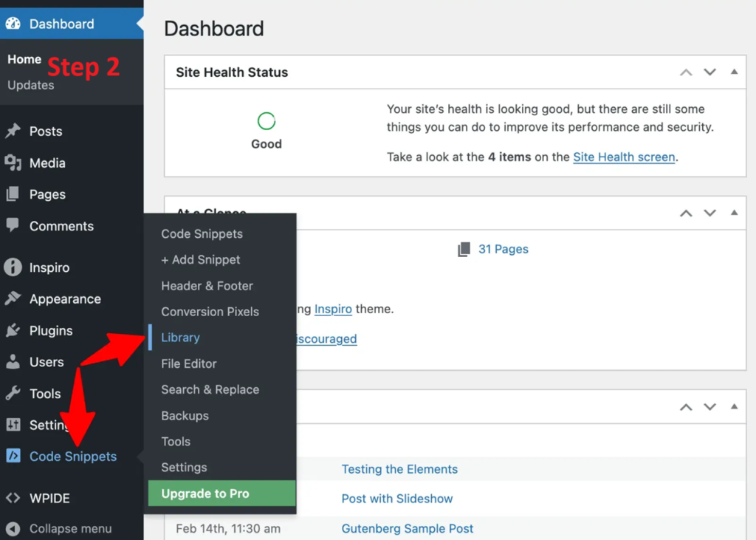Collapse the Site Health Status panel
This screenshot has width=756, height=540.
(x=734, y=72)
